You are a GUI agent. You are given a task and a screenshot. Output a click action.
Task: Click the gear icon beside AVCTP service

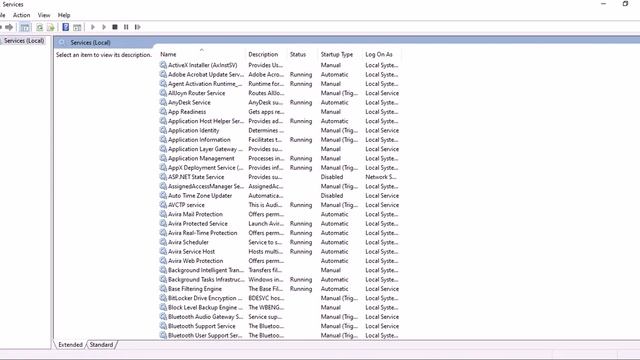pyautogui.click(x=163, y=205)
